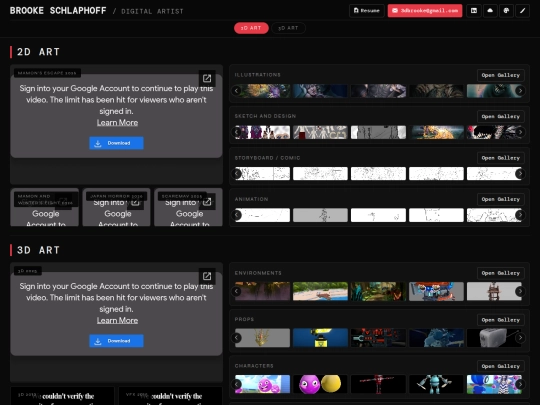Open the yellow lantern Props thumbnail
Screen dimensions: 540x405
point(320,338)
